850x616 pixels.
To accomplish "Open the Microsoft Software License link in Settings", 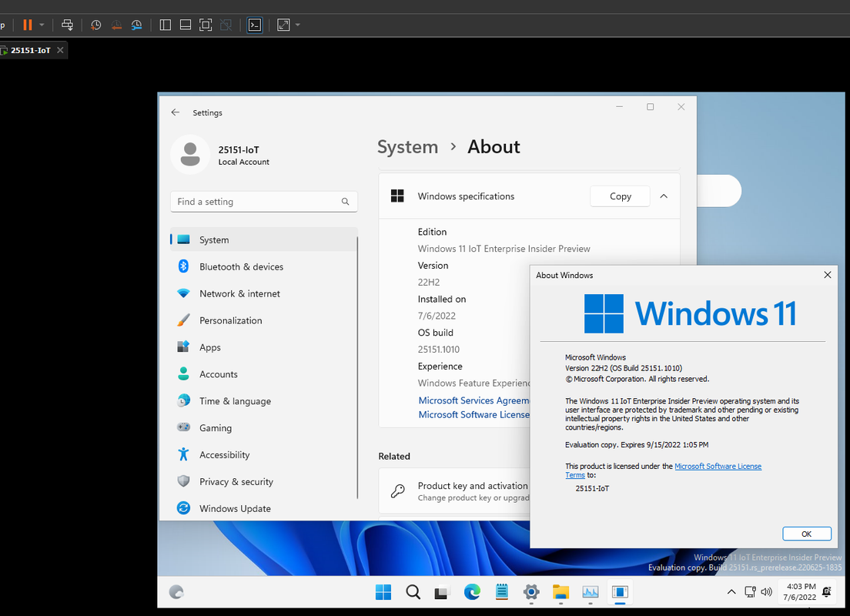I will point(474,414).
